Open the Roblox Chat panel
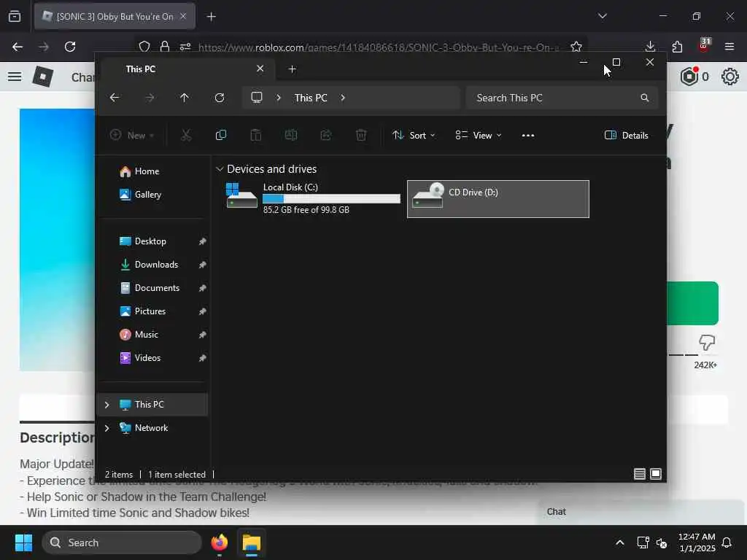This screenshot has height=560, width=747. pos(640,512)
